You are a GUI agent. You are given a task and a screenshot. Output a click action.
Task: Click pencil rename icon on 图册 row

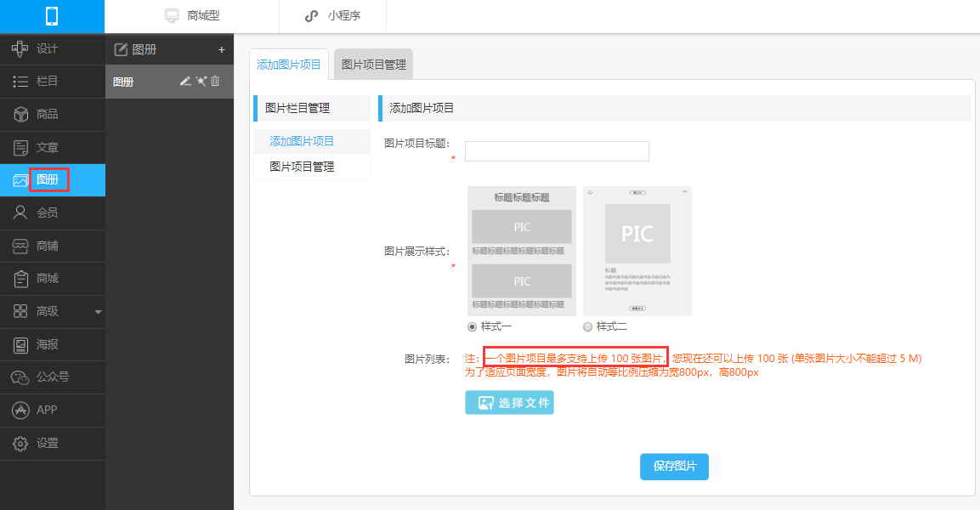(x=185, y=82)
